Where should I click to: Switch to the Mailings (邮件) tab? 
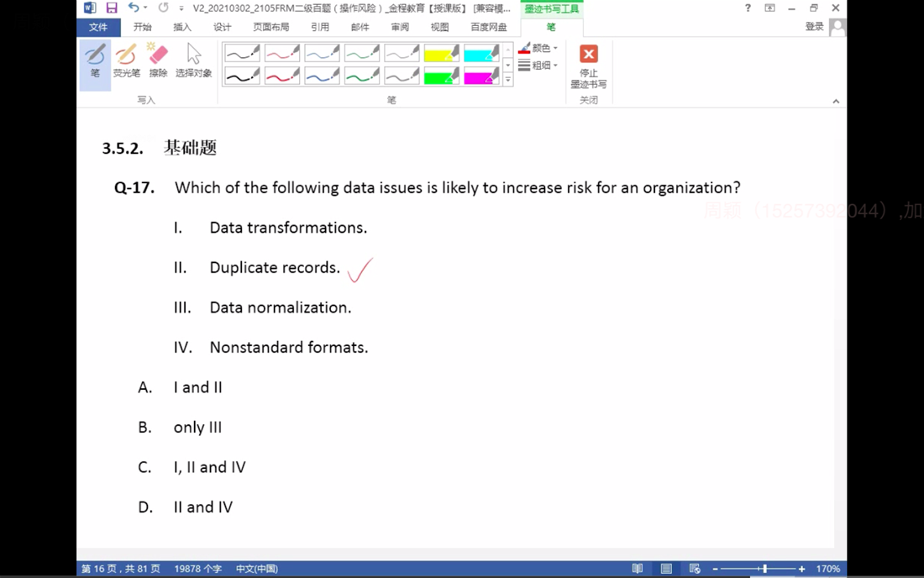(x=360, y=27)
